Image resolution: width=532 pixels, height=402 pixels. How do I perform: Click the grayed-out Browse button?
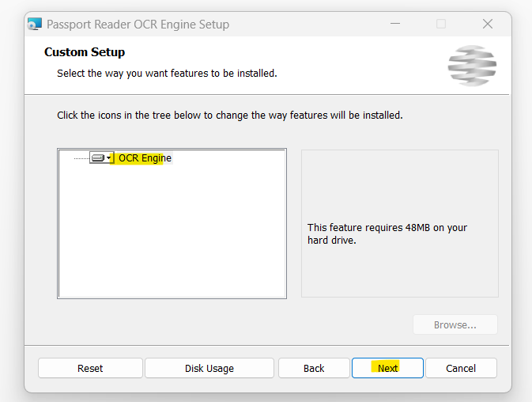click(x=455, y=325)
